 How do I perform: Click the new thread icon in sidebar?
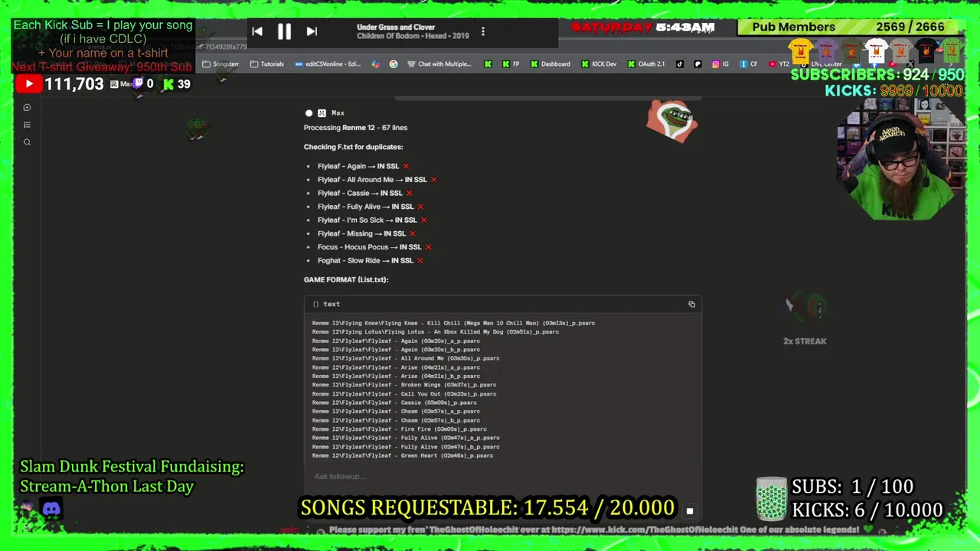(x=27, y=108)
